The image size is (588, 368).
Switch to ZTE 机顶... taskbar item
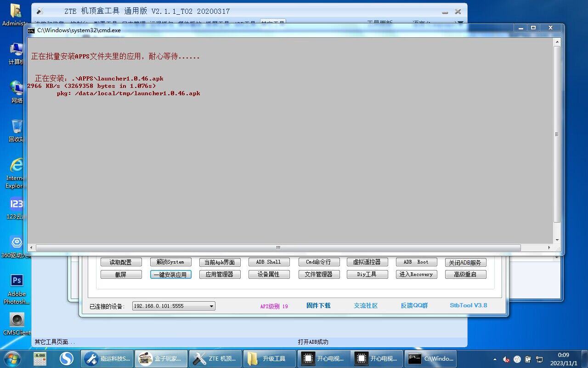pos(215,358)
